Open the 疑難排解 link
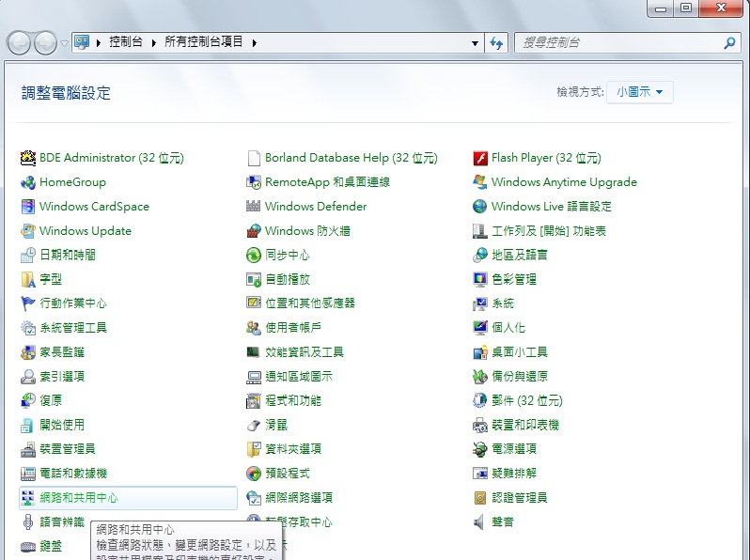Viewport: 750px width, 560px height. pos(514,474)
